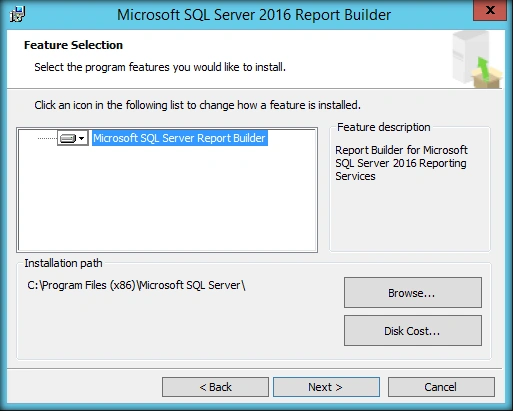
Task: Cancel the Report Builder installation
Action: [441, 387]
